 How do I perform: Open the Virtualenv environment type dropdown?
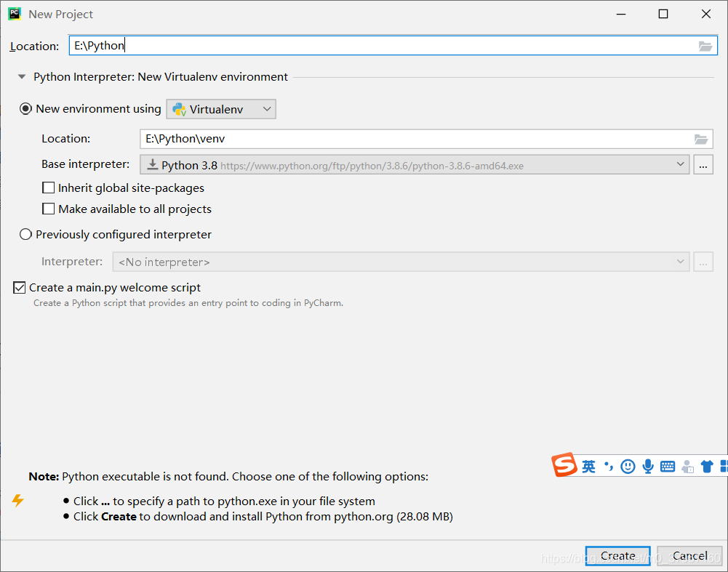[x=221, y=109]
